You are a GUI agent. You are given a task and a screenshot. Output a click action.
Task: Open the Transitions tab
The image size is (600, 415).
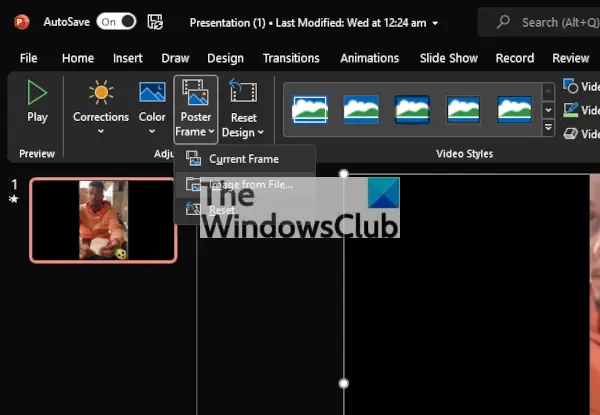pos(291,58)
